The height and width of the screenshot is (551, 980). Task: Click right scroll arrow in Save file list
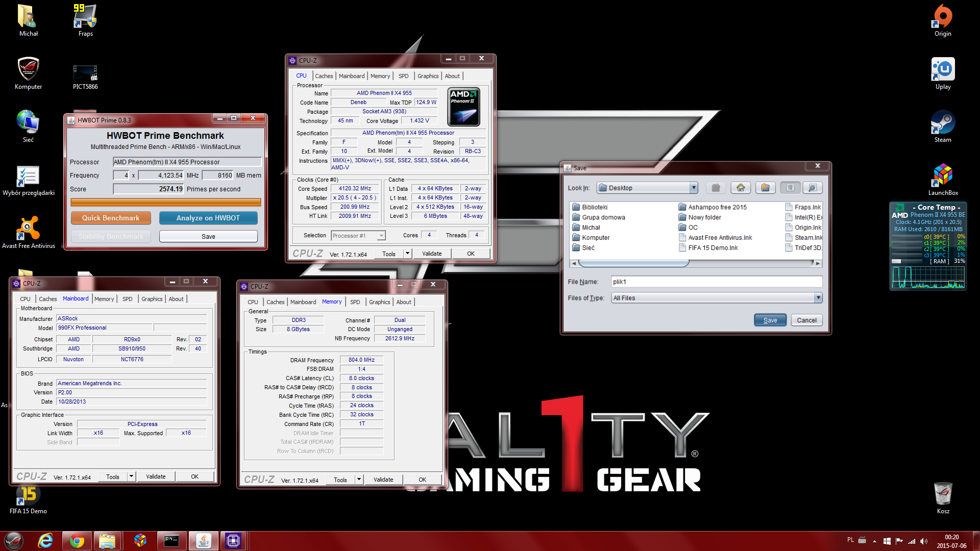click(818, 264)
